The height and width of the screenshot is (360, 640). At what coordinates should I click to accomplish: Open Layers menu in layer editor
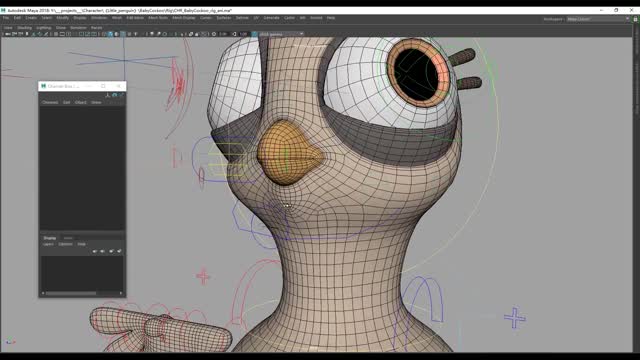(48, 244)
